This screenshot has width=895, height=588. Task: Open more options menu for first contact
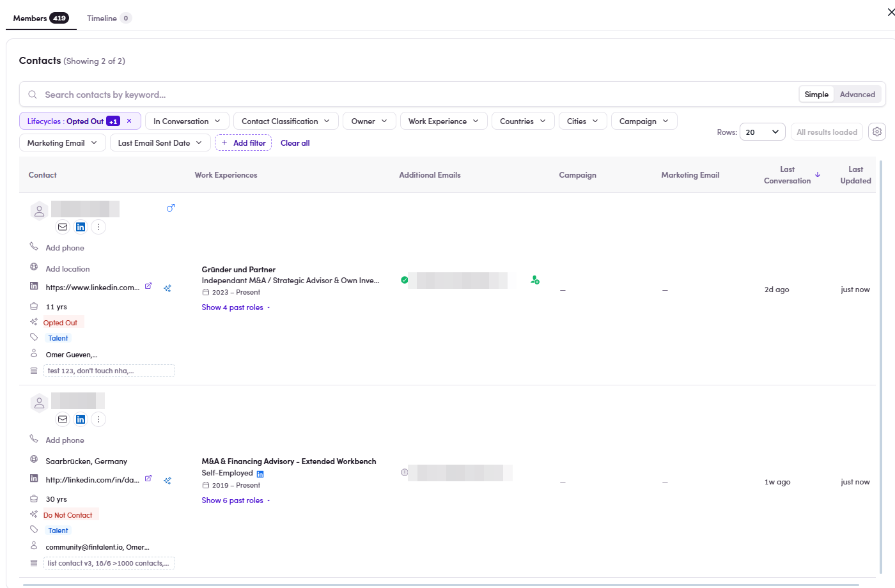point(98,227)
